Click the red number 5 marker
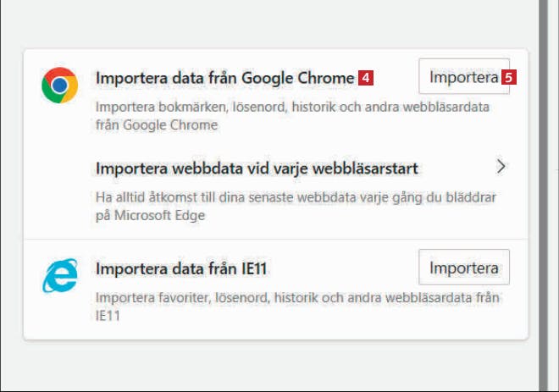 point(509,77)
